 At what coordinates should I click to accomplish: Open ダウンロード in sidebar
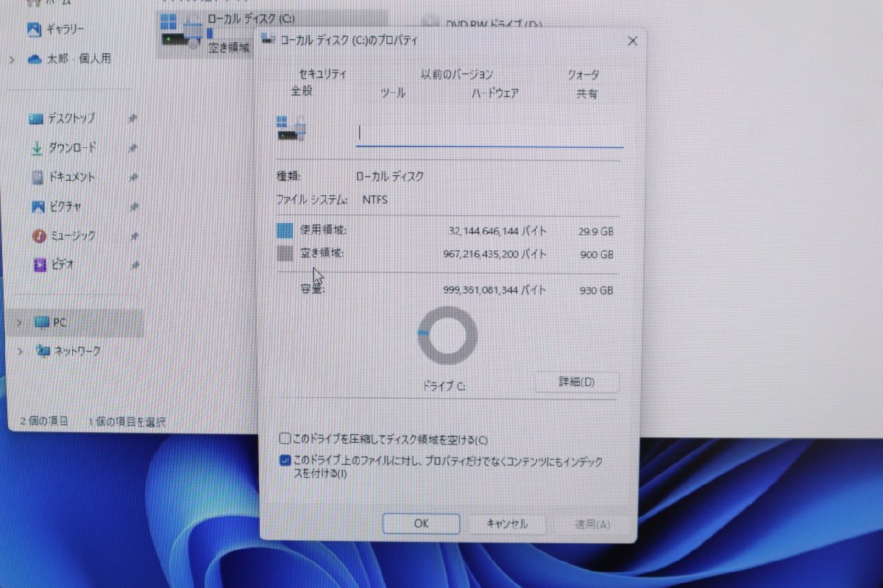point(72,148)
